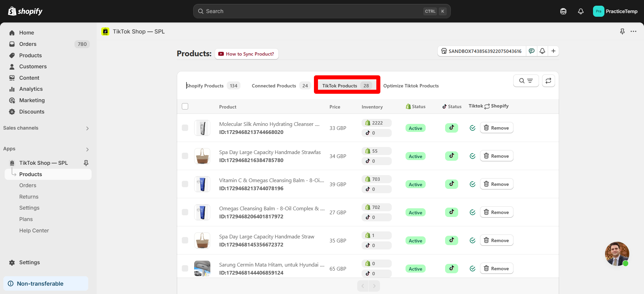Click sync checkmark icon for Vitamin C Balm

click(x=473, y=184)
